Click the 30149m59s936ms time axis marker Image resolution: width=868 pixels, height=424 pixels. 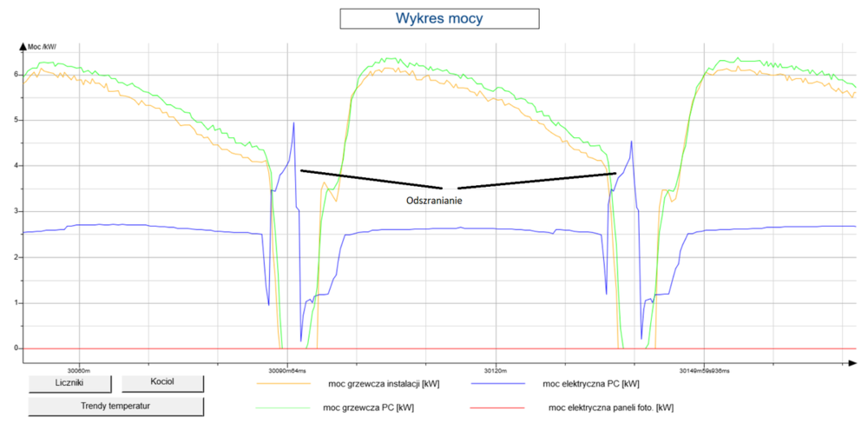[x=705, y=368]
